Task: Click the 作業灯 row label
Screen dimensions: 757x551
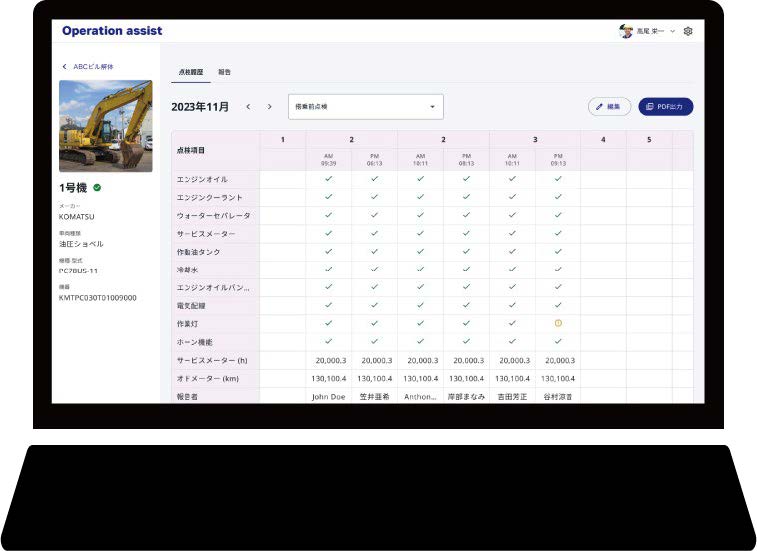Action: pyautogui.click(x=187, y=324)
